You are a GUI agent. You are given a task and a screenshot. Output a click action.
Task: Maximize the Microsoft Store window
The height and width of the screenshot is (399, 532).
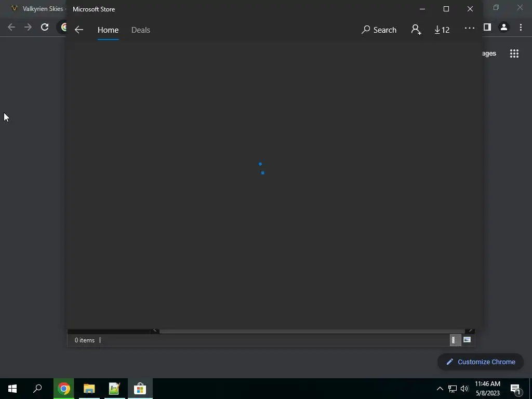click(x=446, y=9)
